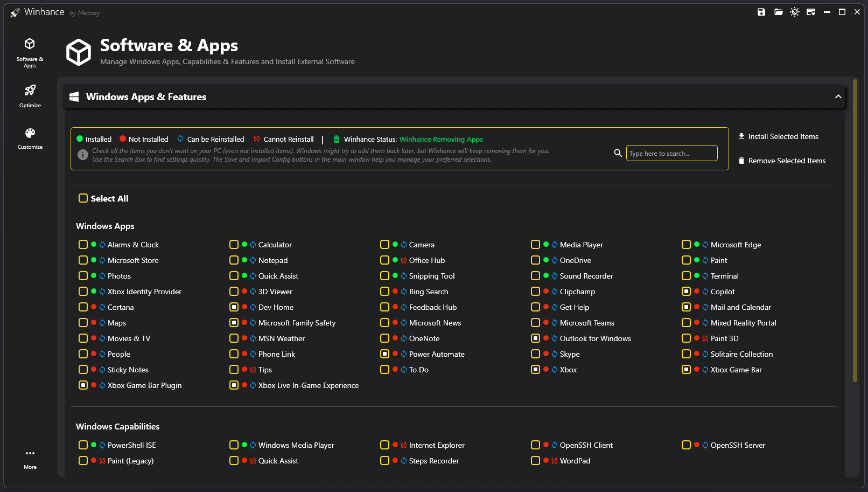868x492 pixels.
Task: Click the info icon beside the help text
Action: [83, 155]
